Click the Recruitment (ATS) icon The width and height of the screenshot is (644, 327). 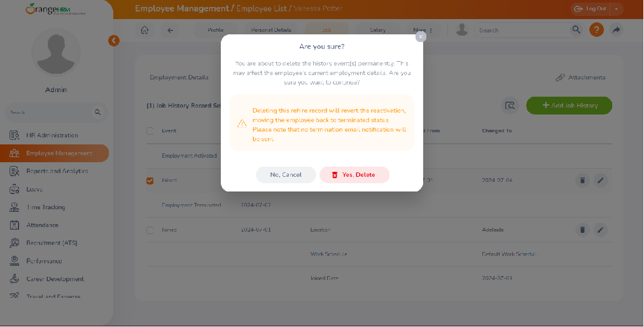click(15, 243)
